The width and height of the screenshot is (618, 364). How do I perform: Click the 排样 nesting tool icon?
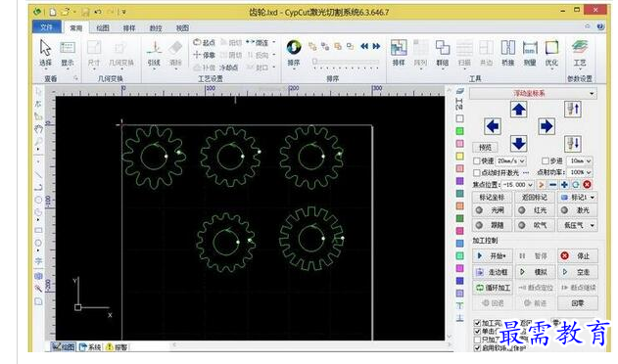(x=399, y=53)
